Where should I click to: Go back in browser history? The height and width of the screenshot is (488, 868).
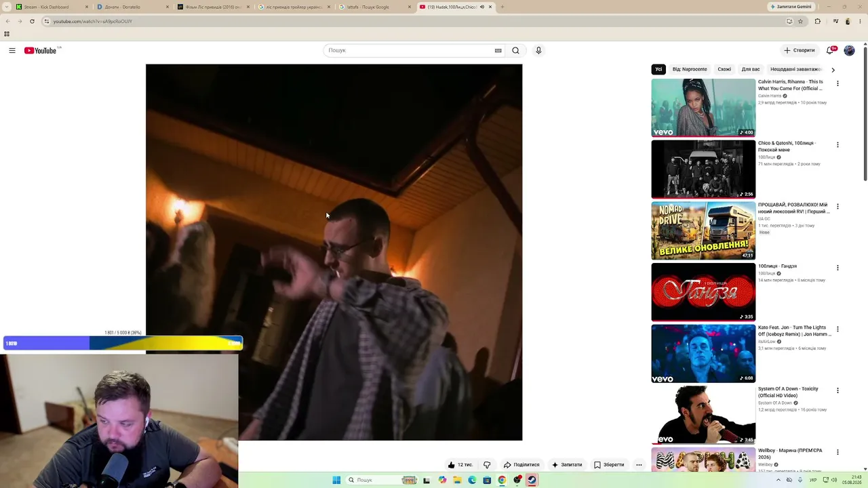click(x=7, y=21)
